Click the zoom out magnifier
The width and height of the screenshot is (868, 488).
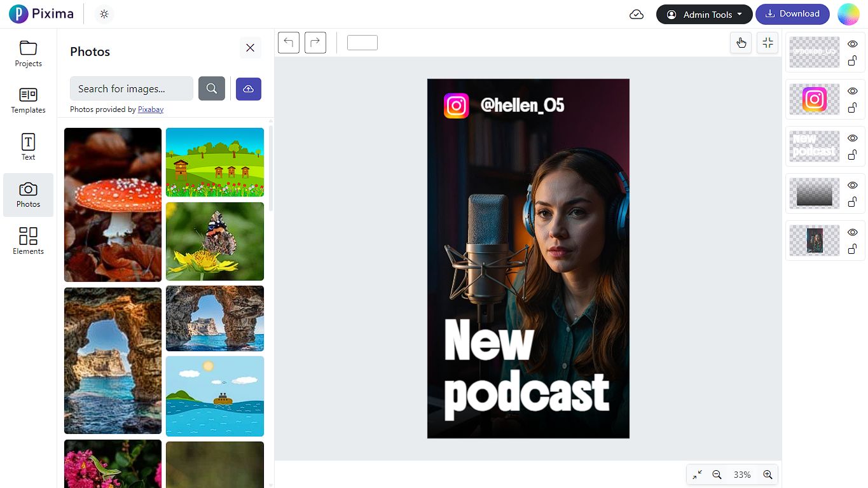[x=717, y=475]
